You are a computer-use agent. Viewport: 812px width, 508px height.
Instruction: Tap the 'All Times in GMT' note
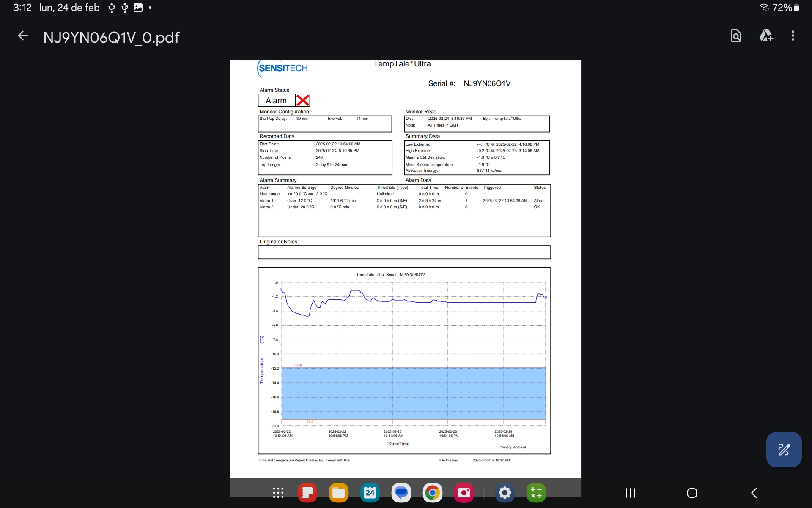[x=443, y=125]
